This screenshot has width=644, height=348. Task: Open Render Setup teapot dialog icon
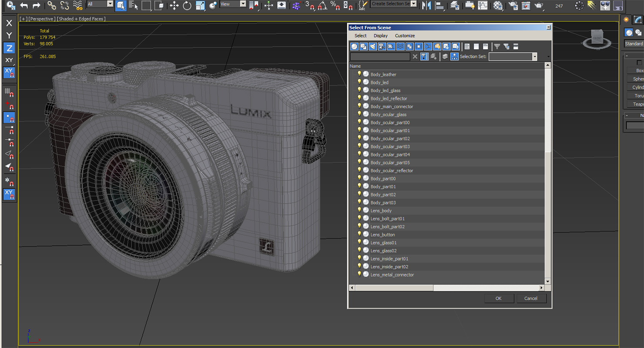(513, 5)
